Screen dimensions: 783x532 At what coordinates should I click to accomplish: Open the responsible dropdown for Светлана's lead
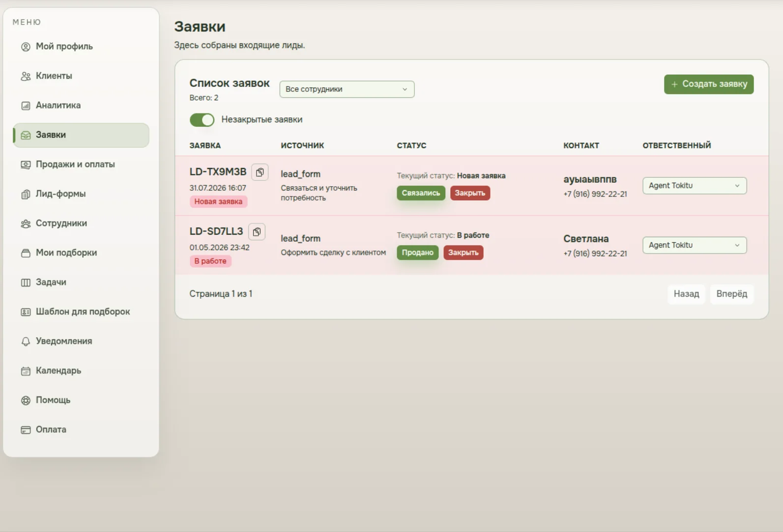click(x=695, y=245)
